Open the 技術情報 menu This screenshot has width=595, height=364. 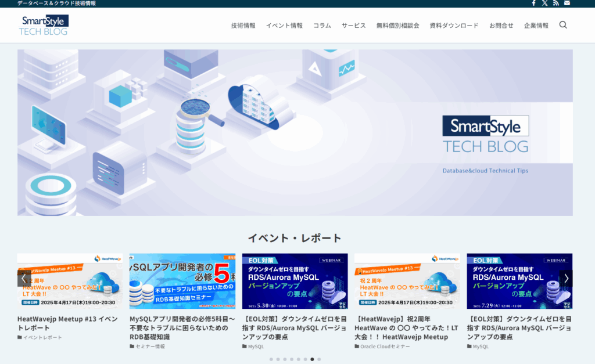click(243, 26)
